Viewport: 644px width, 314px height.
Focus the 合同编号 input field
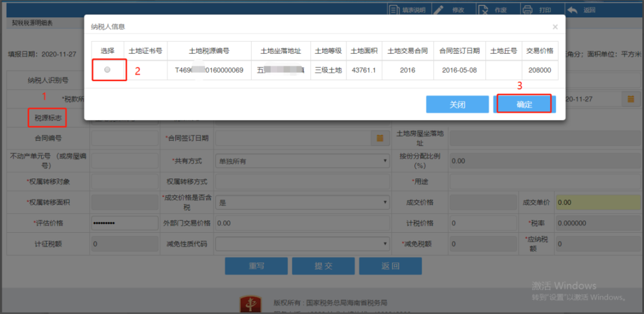point(125,138)
